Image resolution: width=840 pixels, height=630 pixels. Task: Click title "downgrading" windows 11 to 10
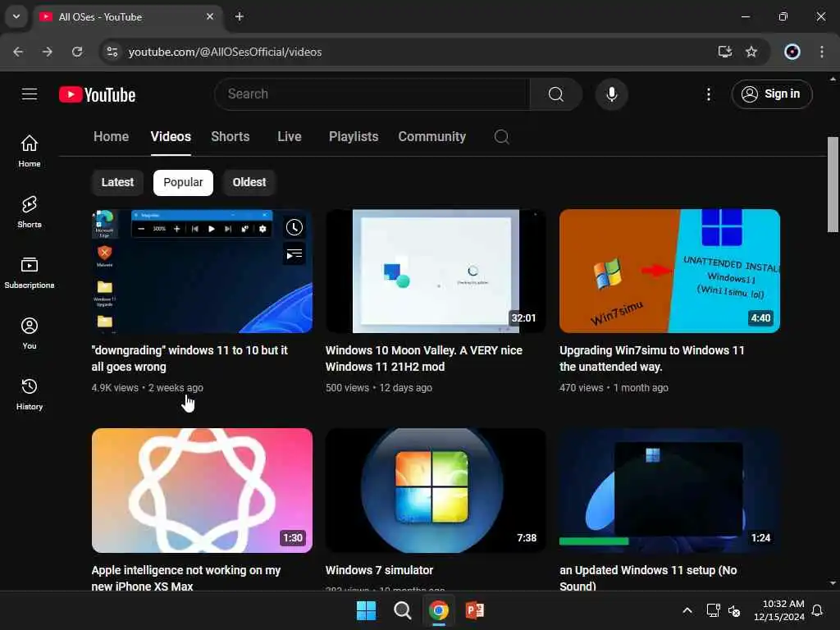189,358
